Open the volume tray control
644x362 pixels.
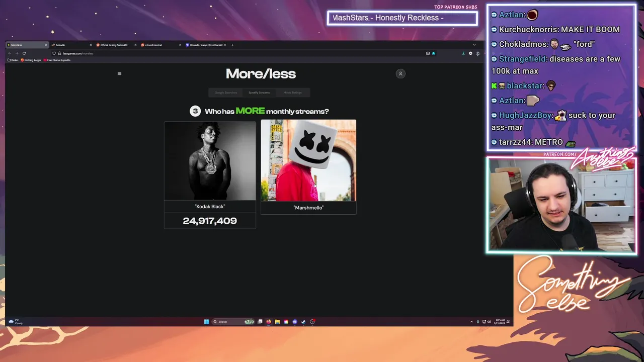pos(489,322)
